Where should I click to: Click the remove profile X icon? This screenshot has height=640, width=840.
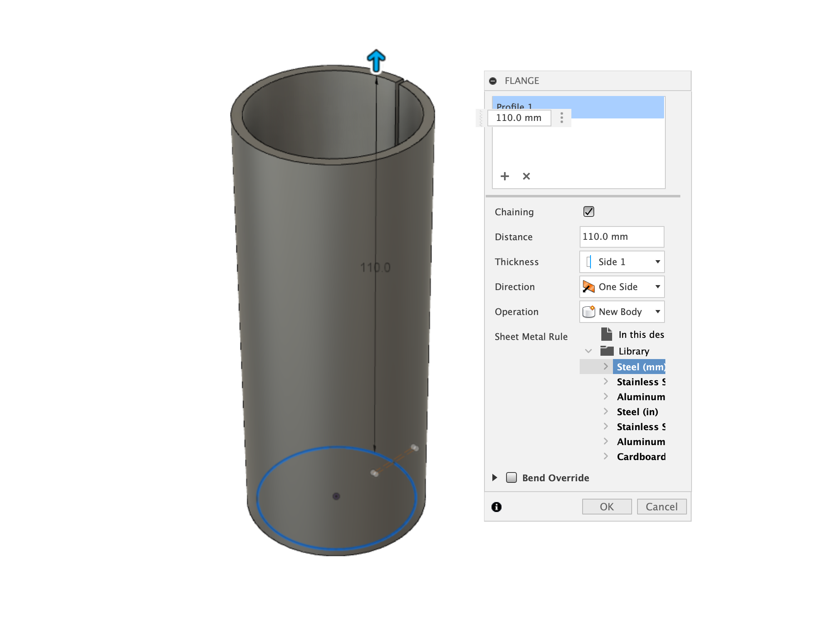[x=526, y=176]
